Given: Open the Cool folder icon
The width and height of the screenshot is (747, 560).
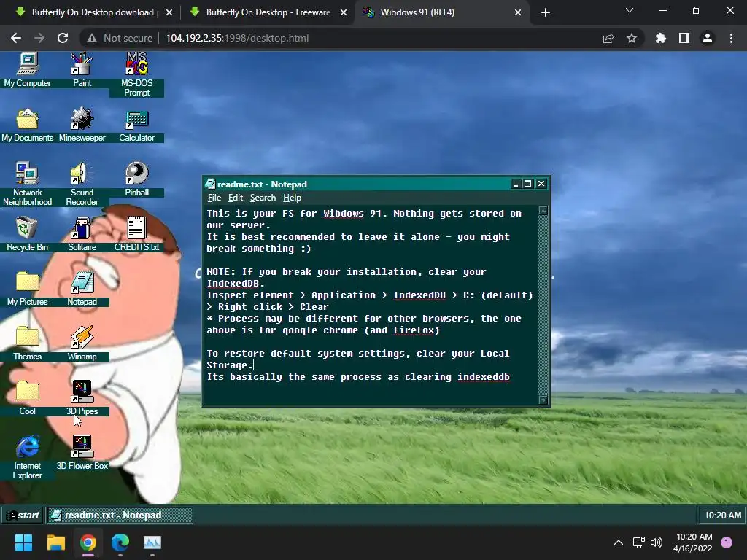Looking at the screenshot, I should (27, 399).
